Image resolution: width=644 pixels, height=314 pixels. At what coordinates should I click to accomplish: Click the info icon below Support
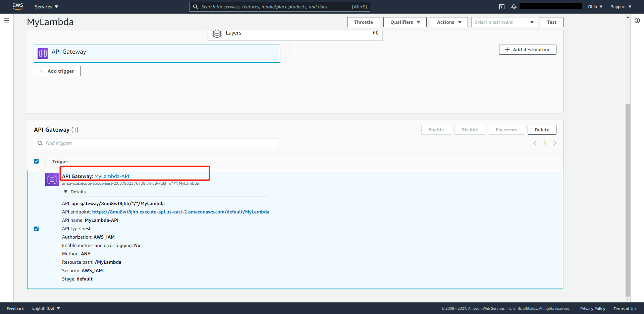pyautogui.click(x=638, y=20)
